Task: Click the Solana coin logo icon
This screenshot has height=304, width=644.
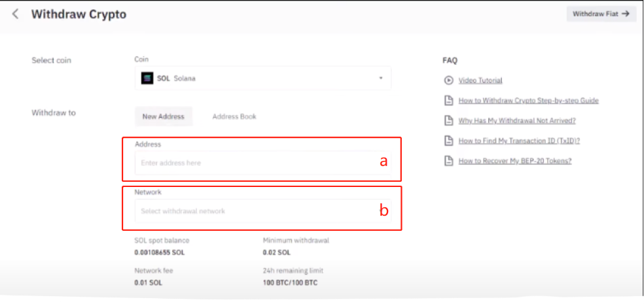Action: [x=147, y=78]
